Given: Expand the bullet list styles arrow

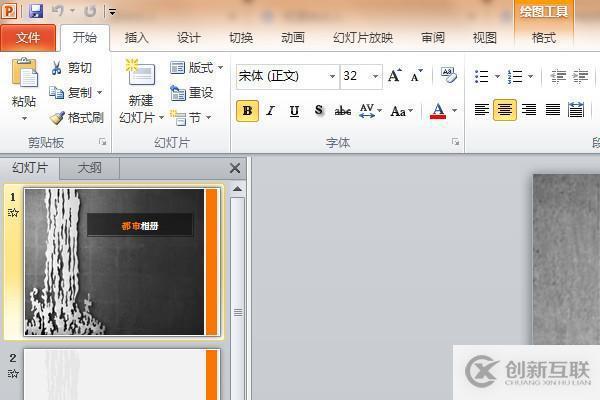Looking at the screenshot, I should tap(497, 76).
